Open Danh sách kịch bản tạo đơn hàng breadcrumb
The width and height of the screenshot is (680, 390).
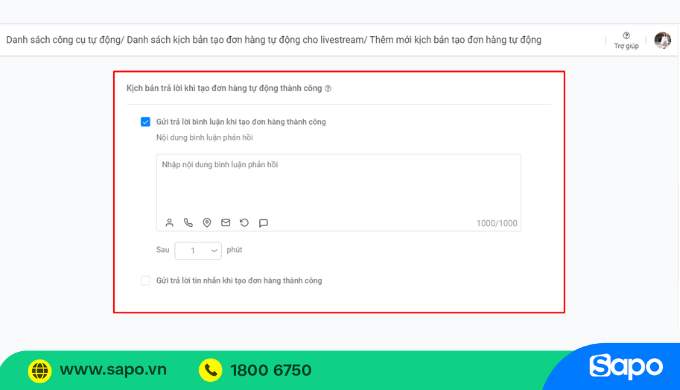click(245, 40)
